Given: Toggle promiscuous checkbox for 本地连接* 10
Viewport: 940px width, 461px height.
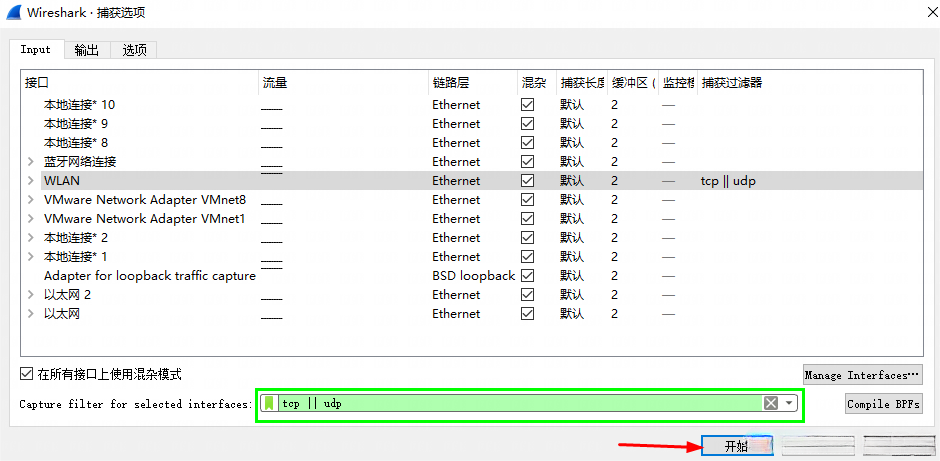Looking at the screenshot, I should click(528, 105).
